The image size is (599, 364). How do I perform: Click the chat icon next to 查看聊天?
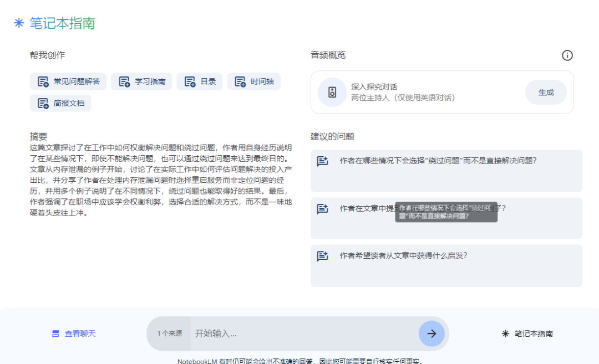(56, 334)
